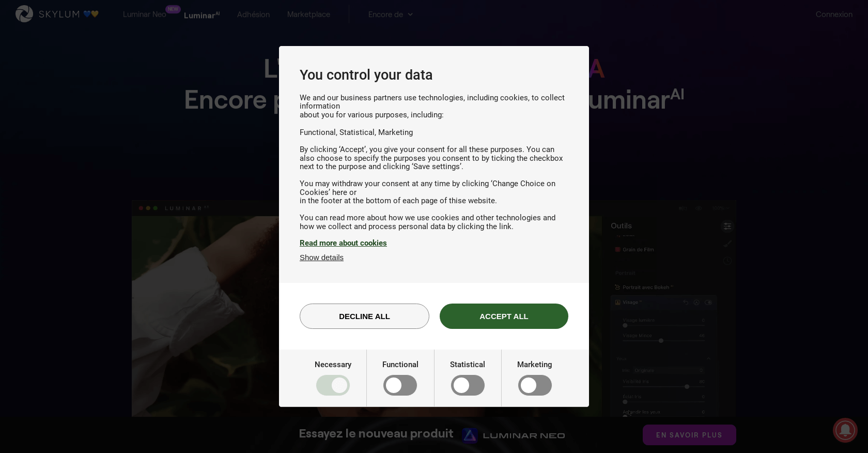Enable the Functional cookies toggle
868x453 pixels.
tap(400, 385)
